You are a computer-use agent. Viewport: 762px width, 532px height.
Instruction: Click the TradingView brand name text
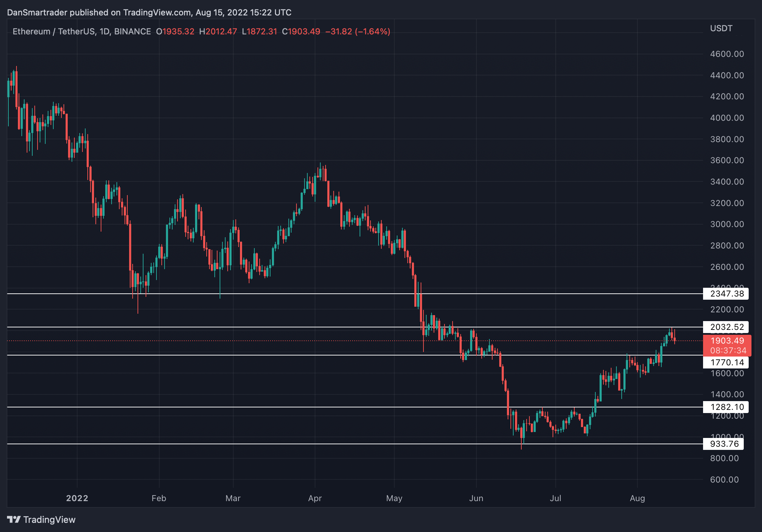[49, 520]
